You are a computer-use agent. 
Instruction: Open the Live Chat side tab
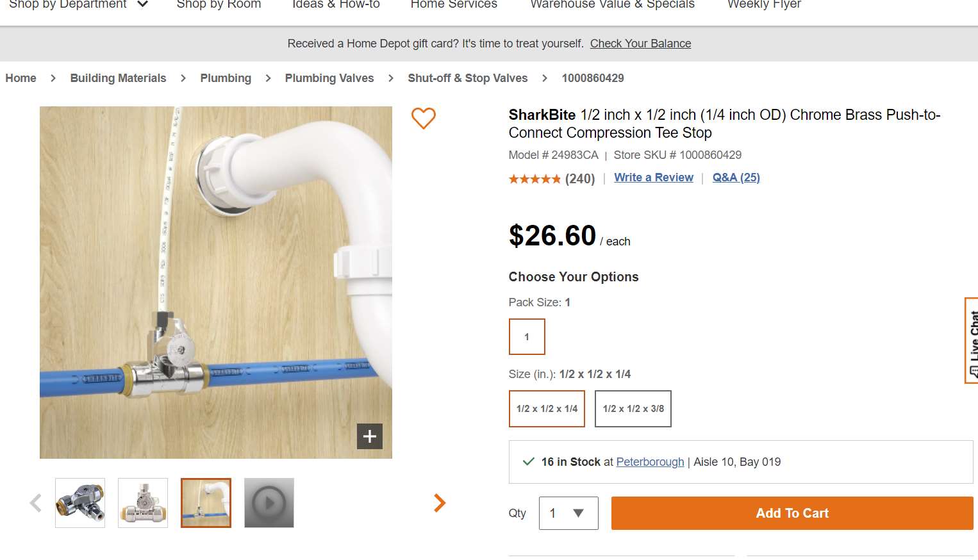972,340
